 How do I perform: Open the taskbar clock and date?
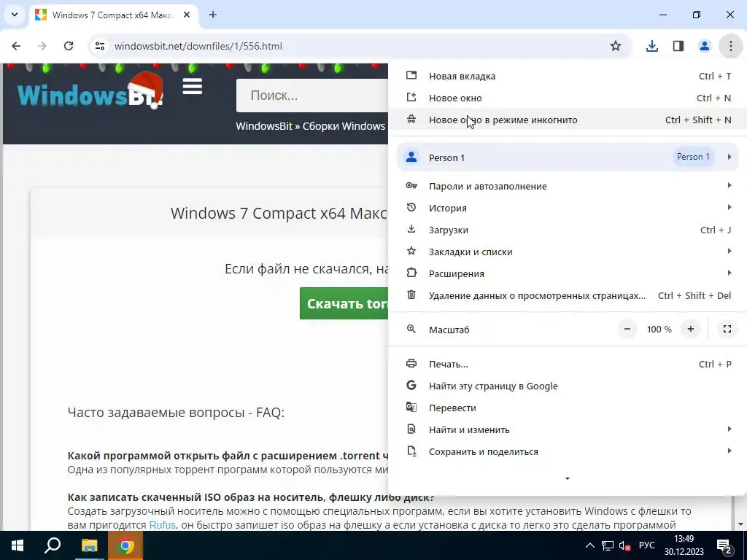pos(684,545)
